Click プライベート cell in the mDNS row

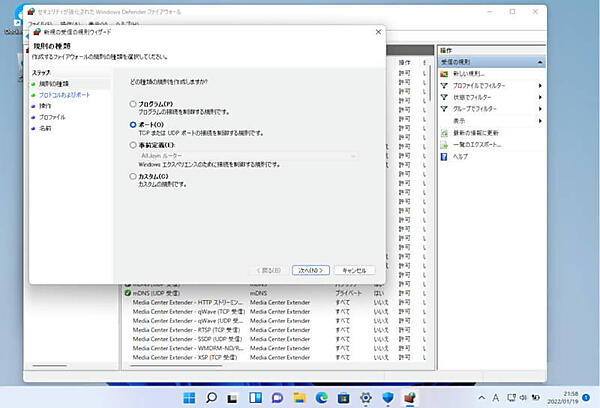(x=348, y=293)
